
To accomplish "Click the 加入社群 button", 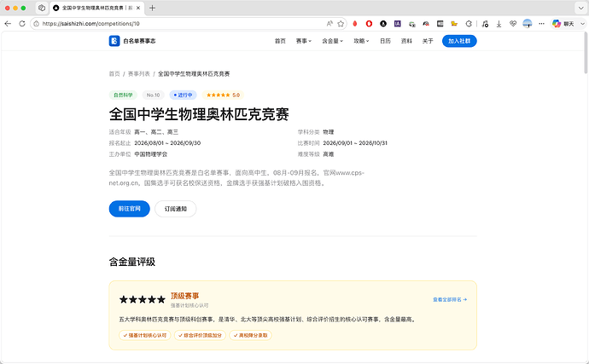I will (459, 41).
